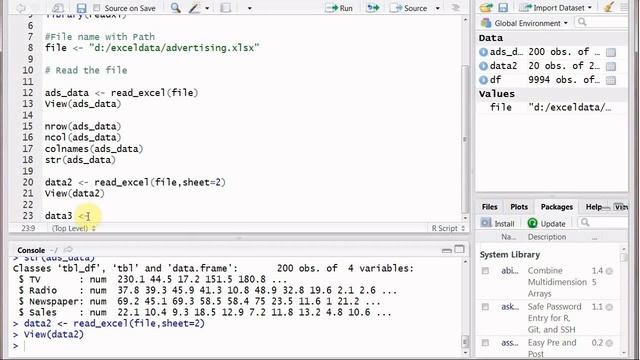Remove the ask… package with x icon
Viewport: 640px width, 360px height.
tap(609, 307)
